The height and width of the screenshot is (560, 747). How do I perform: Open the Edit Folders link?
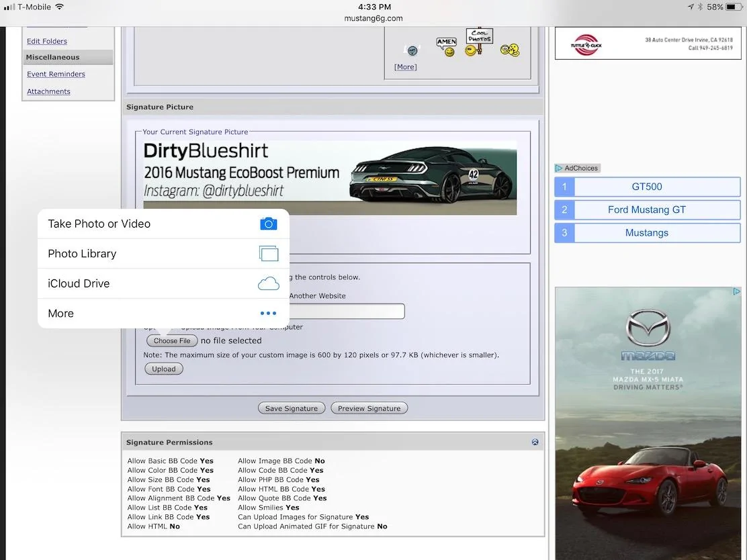(x=47, y=42)
